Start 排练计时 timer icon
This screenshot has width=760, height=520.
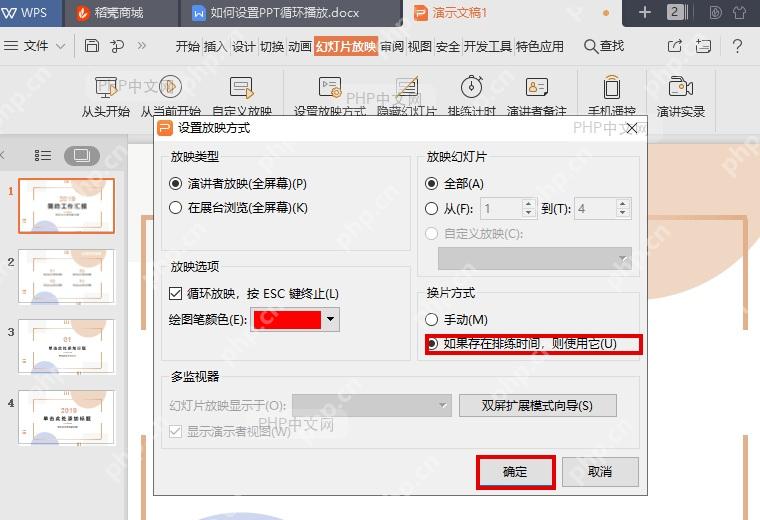tap(472, 87)
